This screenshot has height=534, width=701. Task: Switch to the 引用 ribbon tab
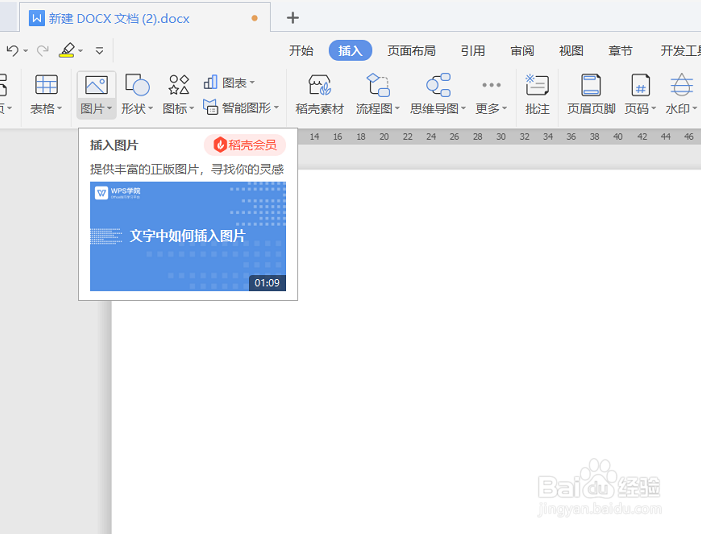[x=473, y=51]
